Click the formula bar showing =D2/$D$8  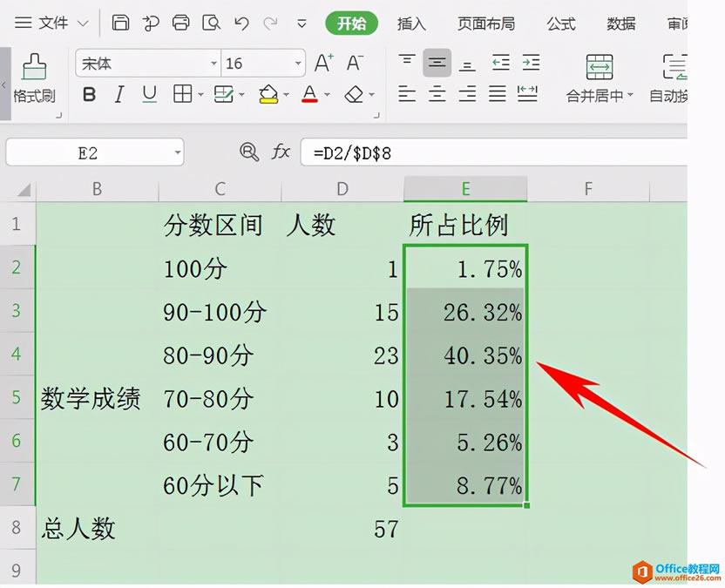click(494, 152)
